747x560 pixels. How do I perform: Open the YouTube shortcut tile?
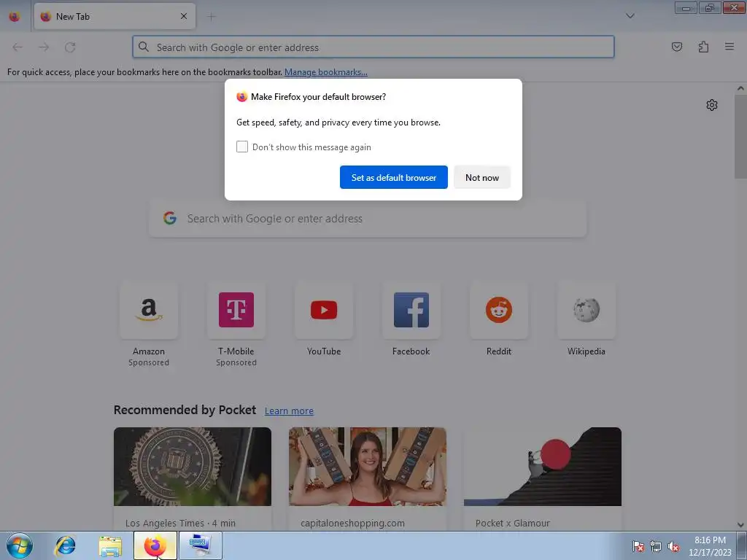tap(324, 310)
